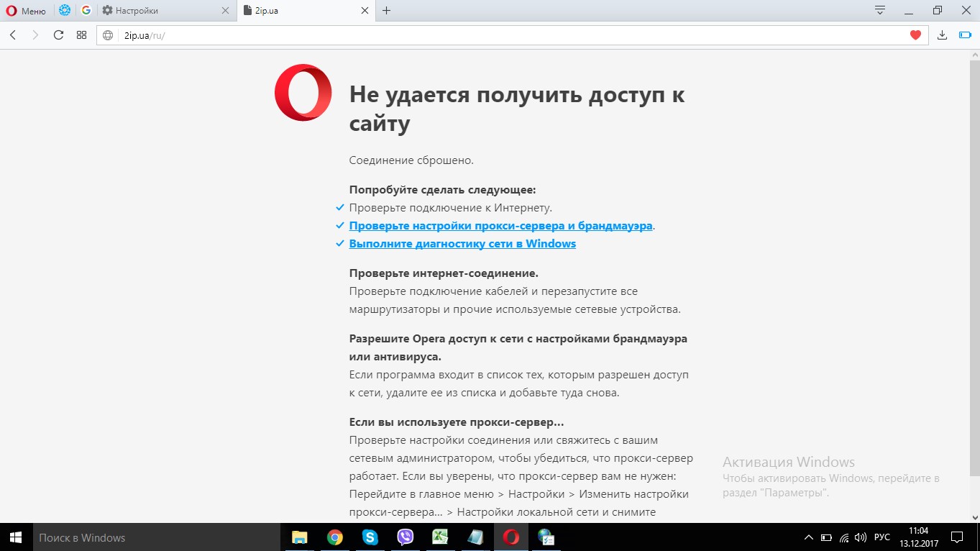Open Excel from the taskbar

click(440, 537)
